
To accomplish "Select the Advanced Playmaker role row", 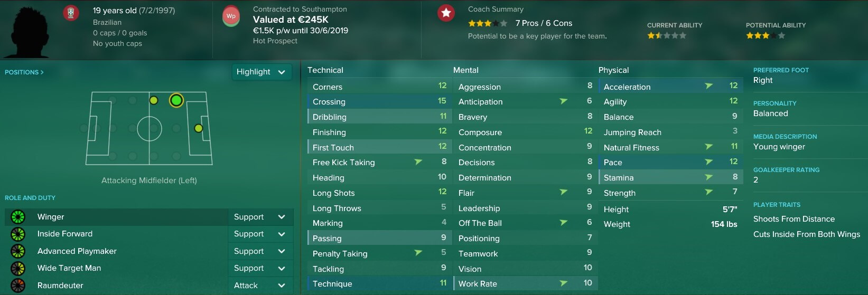I will (116, 251).
